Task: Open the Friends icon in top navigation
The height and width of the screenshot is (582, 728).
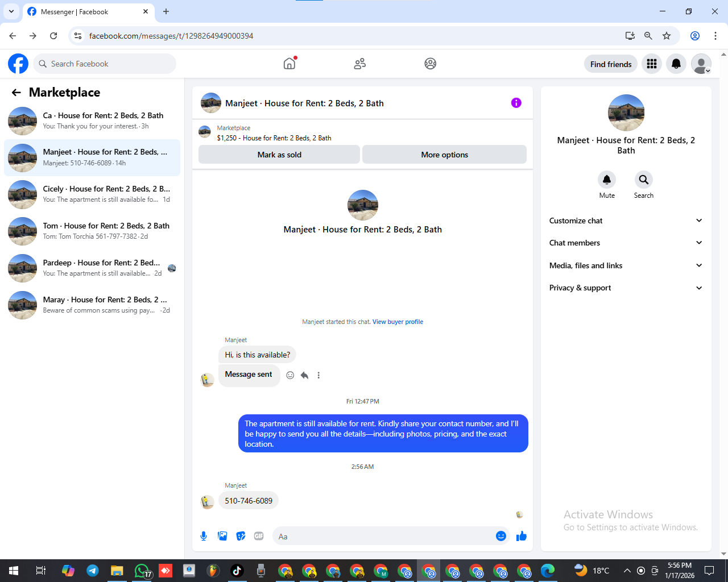Action: (359, 64)
